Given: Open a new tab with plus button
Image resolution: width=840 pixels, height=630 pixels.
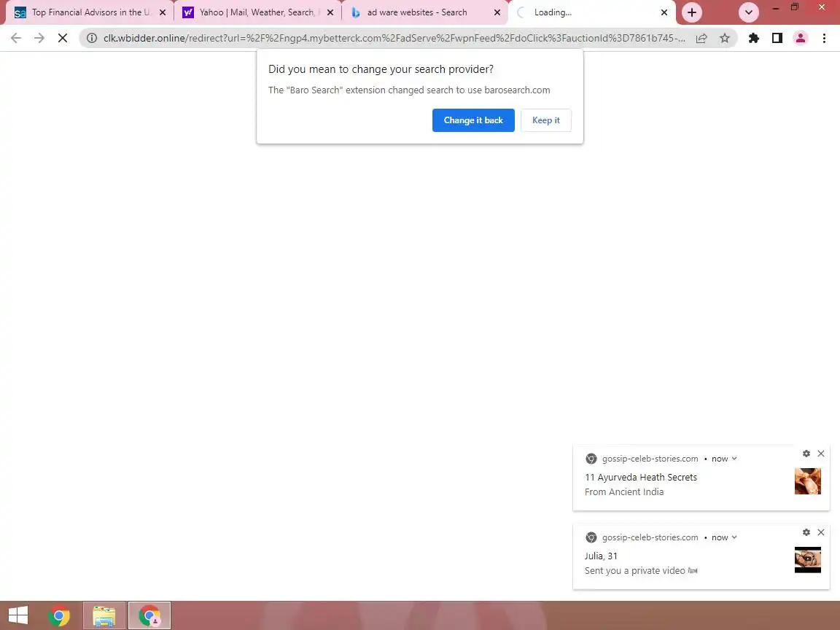Looking at the screenshot, I should tap(691, 12).
